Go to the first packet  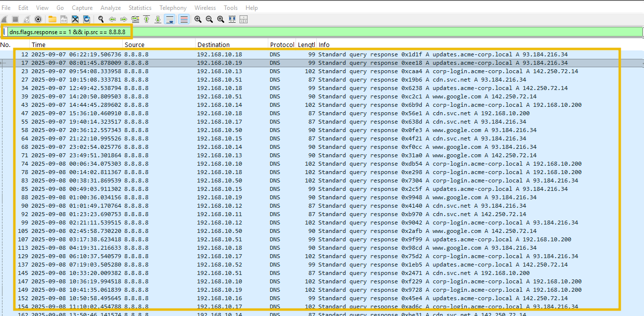coord(147,19)
